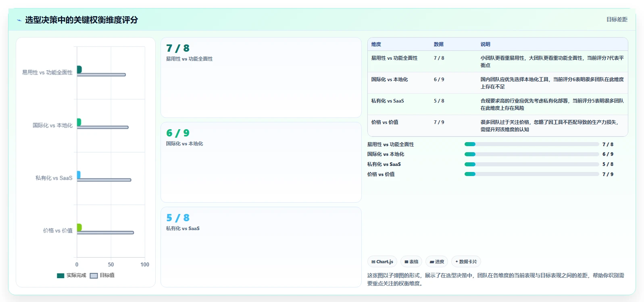644x302 pixels.
Task: Click the 表格 tag chip
Action: [x=411, y=262]
